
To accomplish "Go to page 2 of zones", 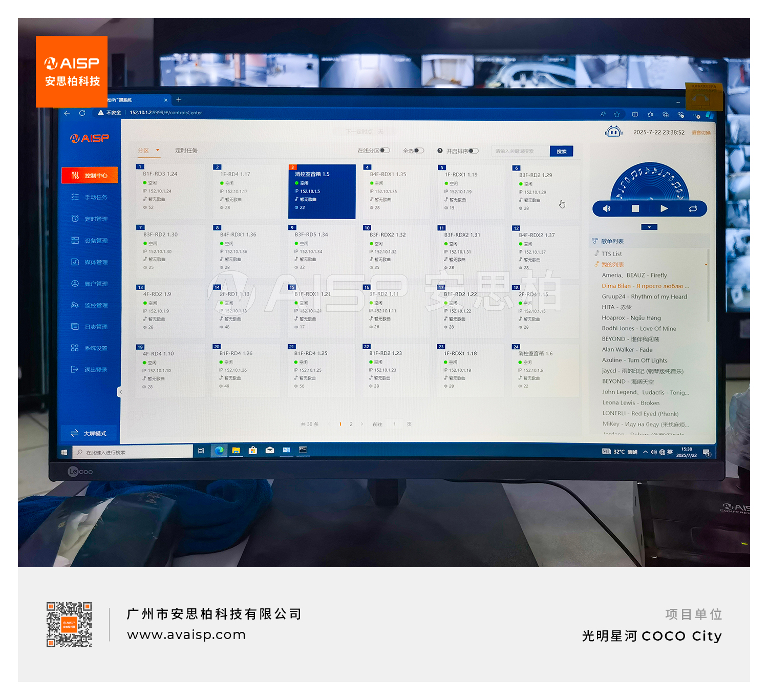I will pos(351,424).
